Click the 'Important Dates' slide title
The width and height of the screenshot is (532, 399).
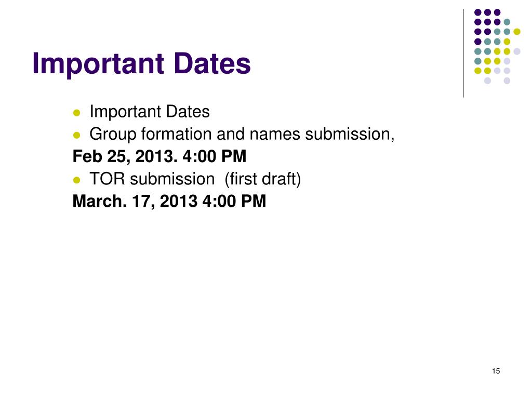pos(141,64)
